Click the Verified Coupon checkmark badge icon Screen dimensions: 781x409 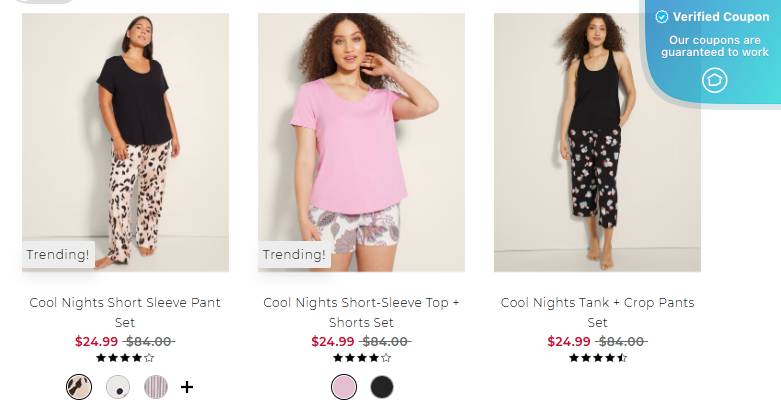(661, 17)
